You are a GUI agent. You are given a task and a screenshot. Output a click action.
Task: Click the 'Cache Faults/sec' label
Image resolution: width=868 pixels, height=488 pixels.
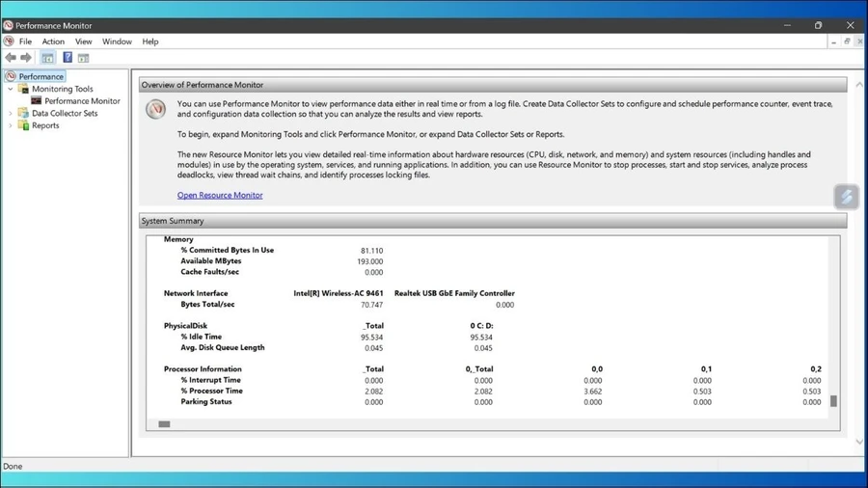click(x=210, y=272)
